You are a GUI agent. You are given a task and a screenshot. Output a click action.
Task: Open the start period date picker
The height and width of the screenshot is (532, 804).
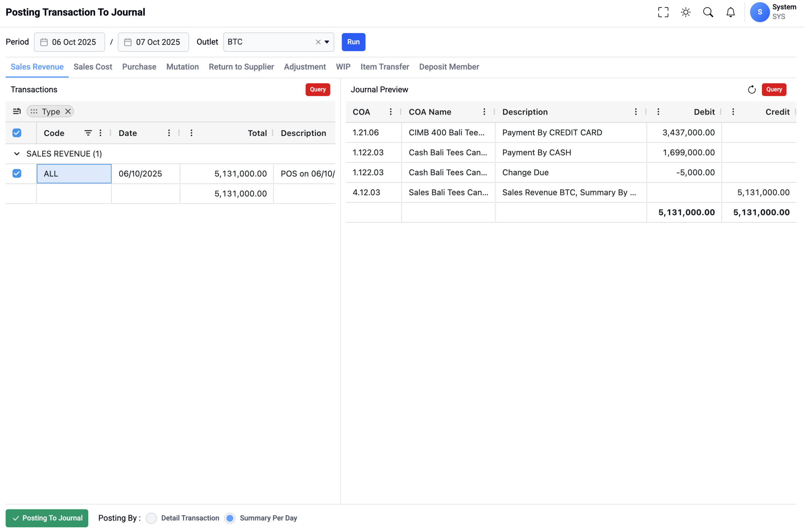69,42
